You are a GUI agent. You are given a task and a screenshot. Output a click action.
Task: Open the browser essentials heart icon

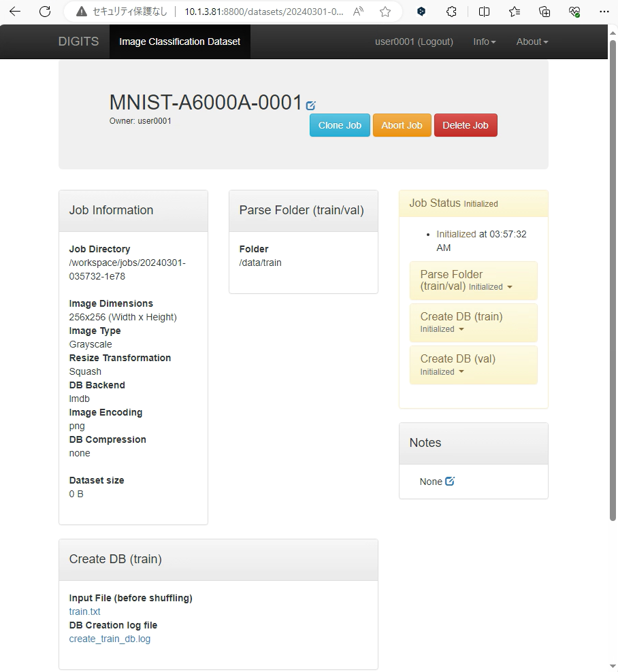click(574, 12)
